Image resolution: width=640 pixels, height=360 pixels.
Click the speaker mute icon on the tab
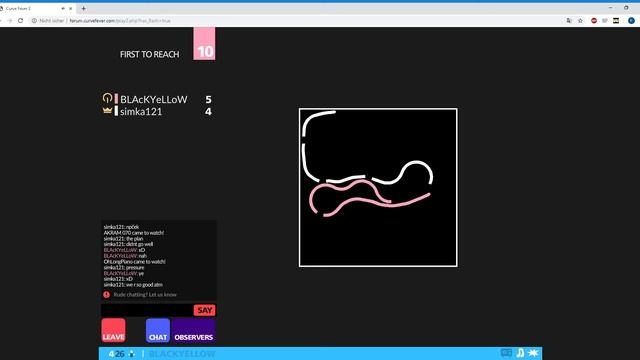[x=63, y=8]
